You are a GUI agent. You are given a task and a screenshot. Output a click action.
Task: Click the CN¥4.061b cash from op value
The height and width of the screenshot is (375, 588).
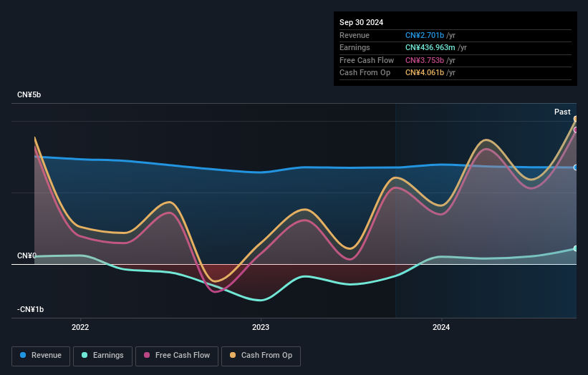coord(425,73)
